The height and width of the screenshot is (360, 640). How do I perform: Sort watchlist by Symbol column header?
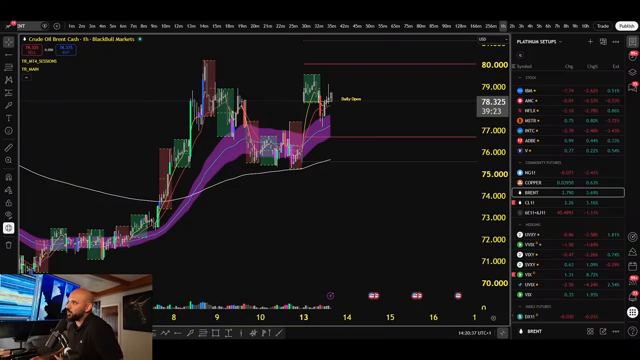coord(524,66)
